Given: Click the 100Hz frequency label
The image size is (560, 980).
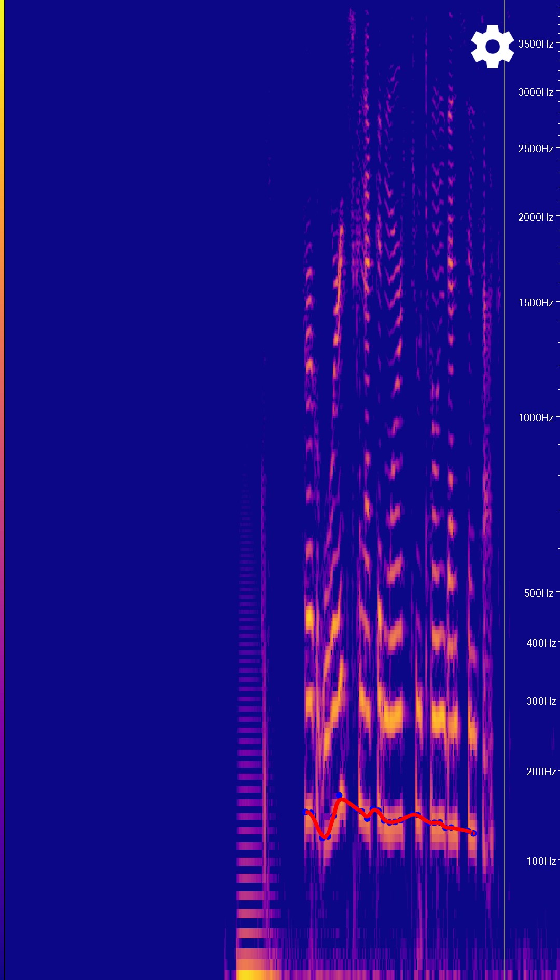Looking at the screenshot, I should pyautogui.click(x=541, y=861).
